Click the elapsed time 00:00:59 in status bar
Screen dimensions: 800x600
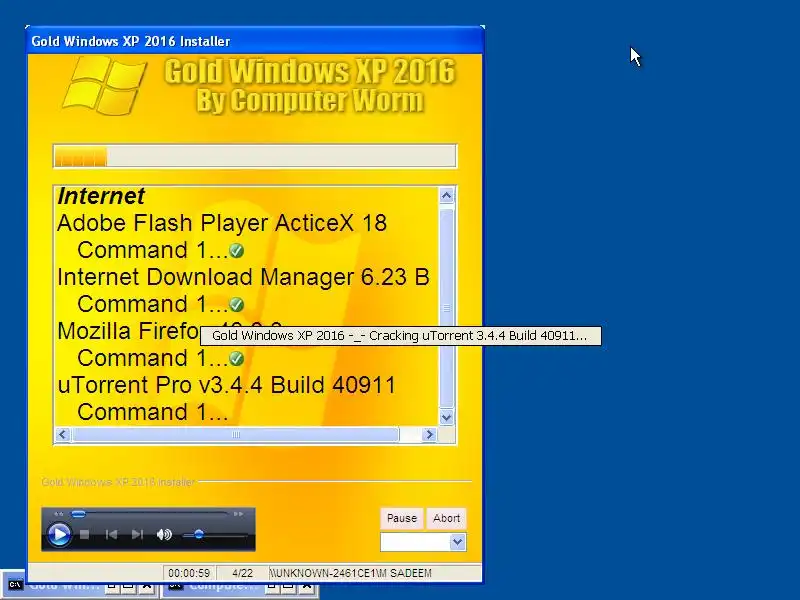tap(189, 573)
